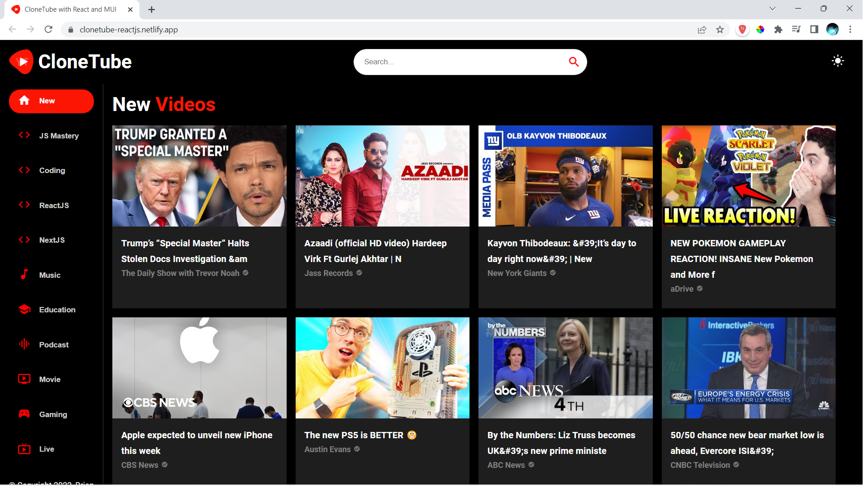Open the Chrome extensions puzzle icon
Image resolution: width=868 pixels, height=489 pixels.
(x=783, y=30)
